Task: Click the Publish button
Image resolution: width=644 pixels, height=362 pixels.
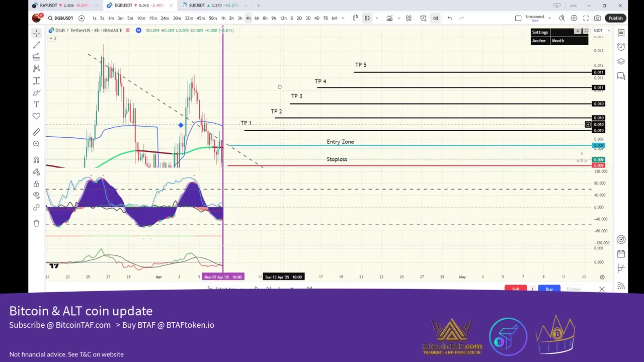Action: (x=615, y=18)
